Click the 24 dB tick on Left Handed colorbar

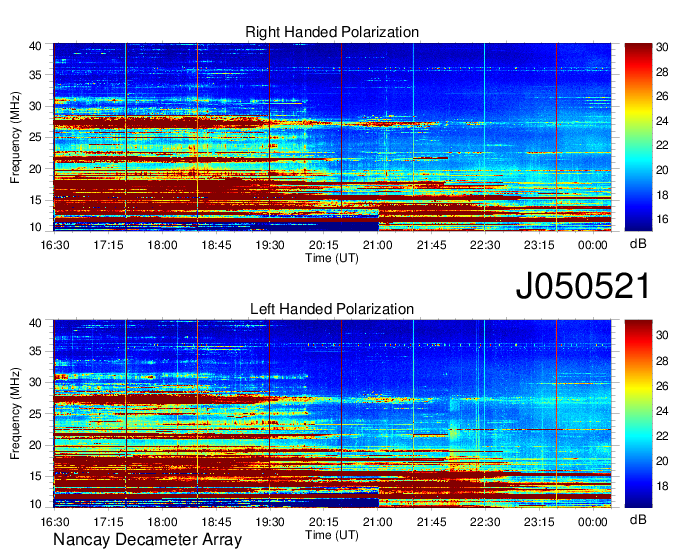662,411
